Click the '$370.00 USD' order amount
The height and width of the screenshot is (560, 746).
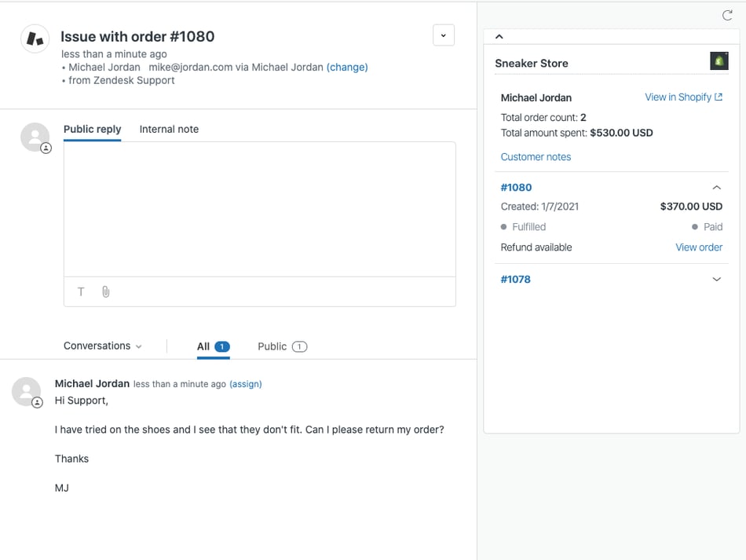[691, 207]
